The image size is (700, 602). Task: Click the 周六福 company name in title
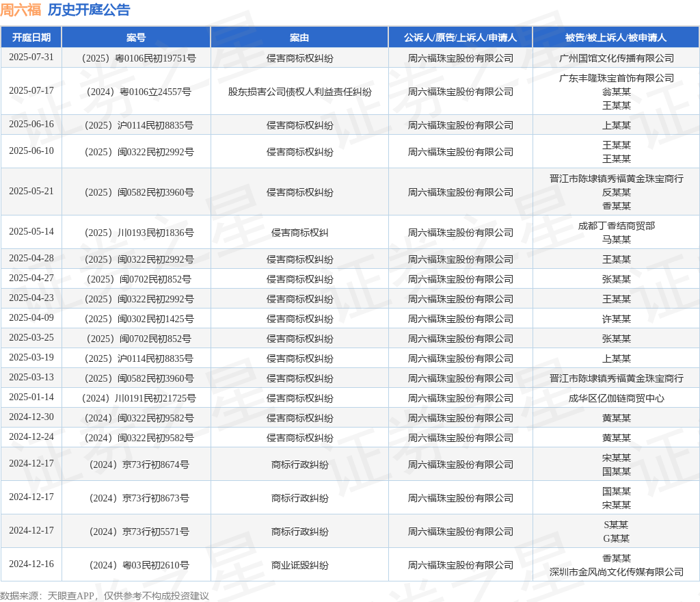point(21,10)
